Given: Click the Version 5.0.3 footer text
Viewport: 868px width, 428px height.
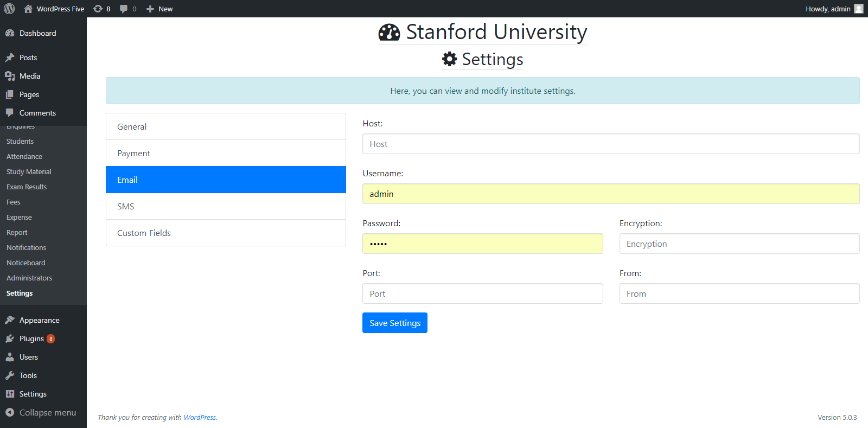Looking at the screenshot, I should click(837, 417).
